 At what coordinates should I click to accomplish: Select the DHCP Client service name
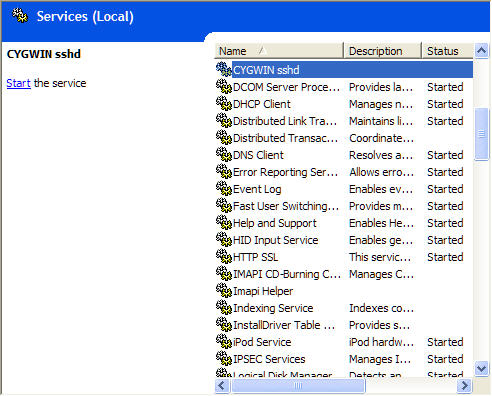(x=262, y=104)
